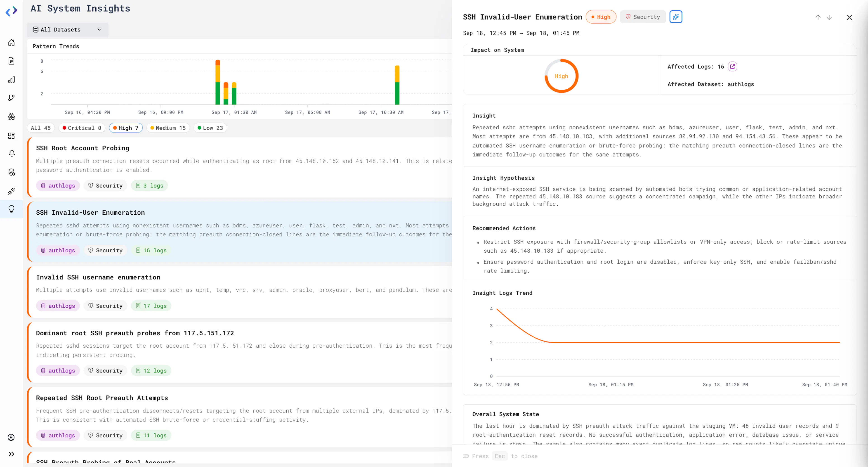Open the user account icon in sidebar
The image size is (868, 467).
[x=12, y=437]
